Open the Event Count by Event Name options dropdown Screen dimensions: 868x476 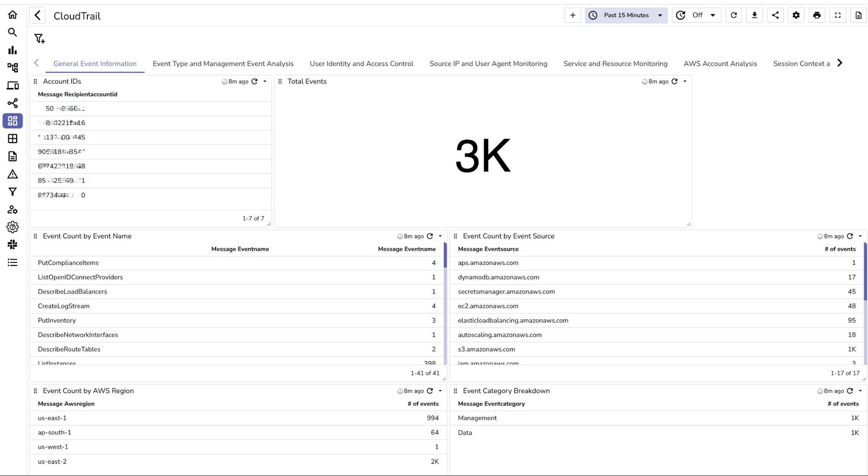(x=440, y=236)
